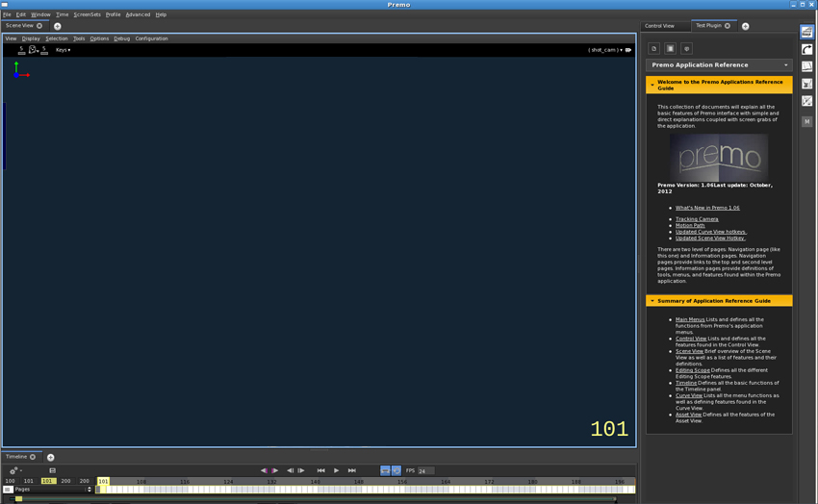This screenshot has width=818, height=504.
Task: Open the Premo Application Reference dropdown
Action: pyautogui.click(x=719, y=65)
